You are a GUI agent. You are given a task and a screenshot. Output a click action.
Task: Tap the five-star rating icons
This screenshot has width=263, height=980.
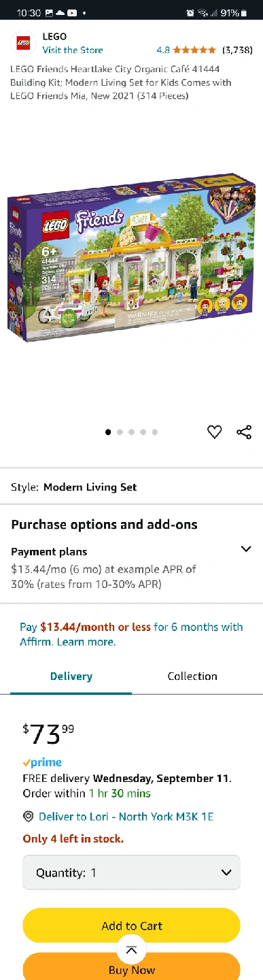[x=194, y=50]
